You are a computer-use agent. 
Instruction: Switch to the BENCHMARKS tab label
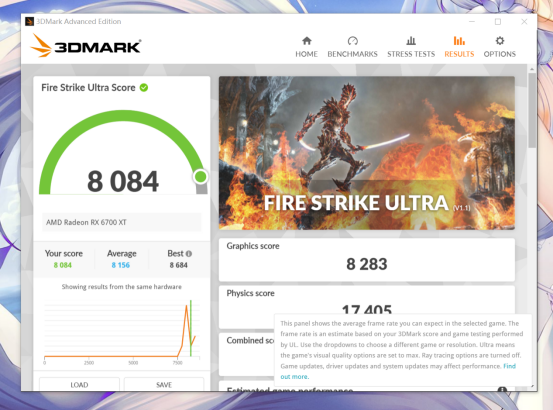[352, 54]
